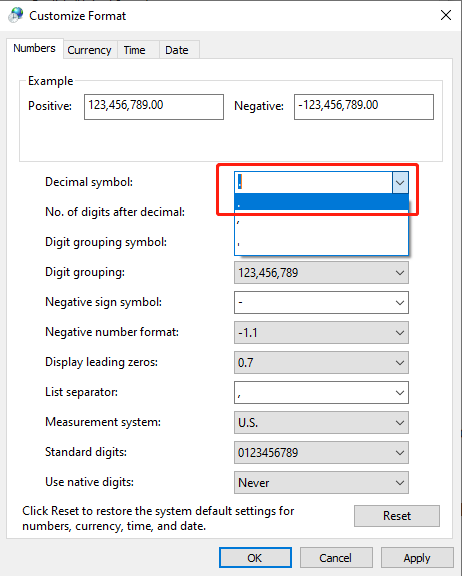The image size is (462, 576).
Task: Collapse the Decimal symbol dropdown arrow
Action: click(400, 182)
